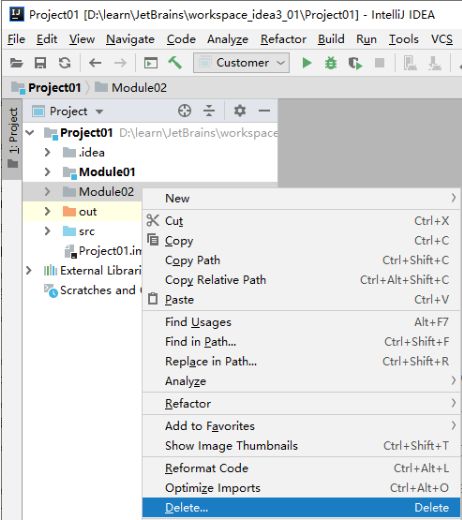Click the Open folder toolbar icon
This screenshot has height=520, width=462.
[x=16, y=63]
